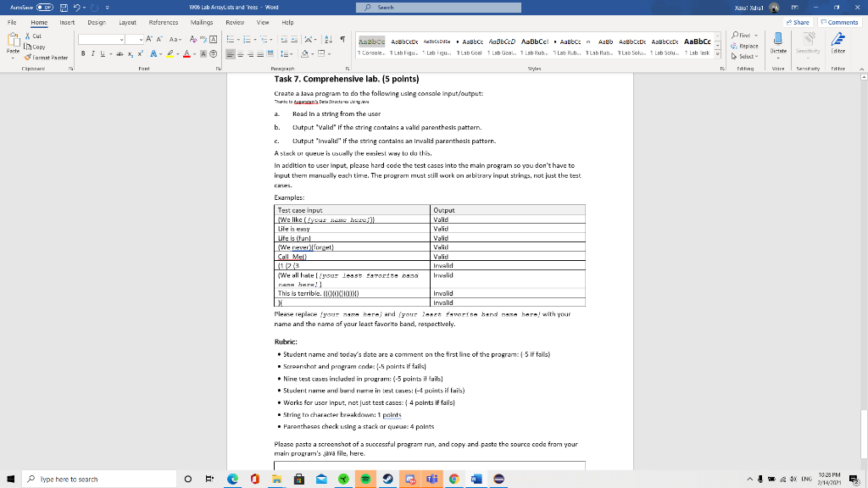868x488 pixels.
Task: Click the font color swatch
Action: click(x=186, y=53)
